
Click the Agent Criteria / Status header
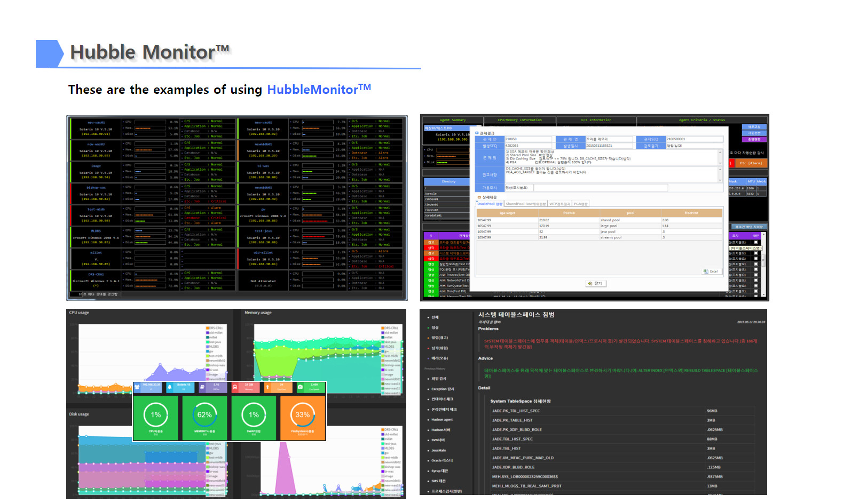(x=702, y=120)
